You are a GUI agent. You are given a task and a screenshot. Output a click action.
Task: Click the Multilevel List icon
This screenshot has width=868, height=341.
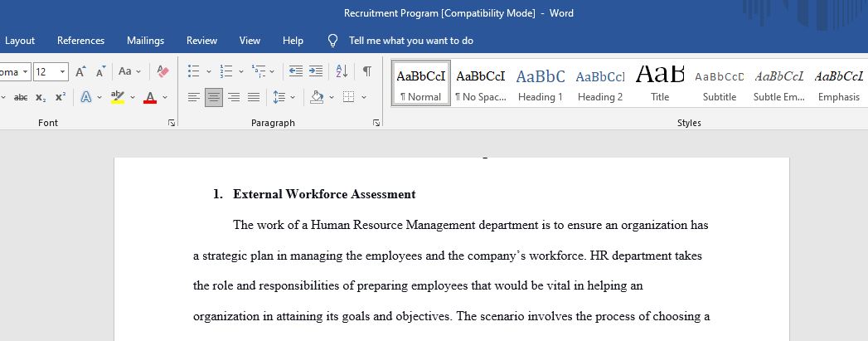(259, 71)
